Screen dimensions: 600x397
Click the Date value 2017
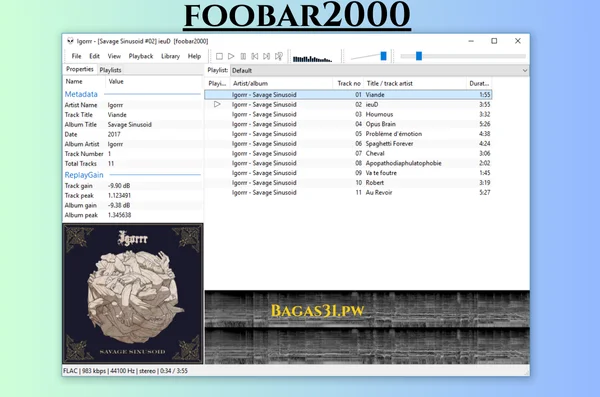[x=114, y=134]
